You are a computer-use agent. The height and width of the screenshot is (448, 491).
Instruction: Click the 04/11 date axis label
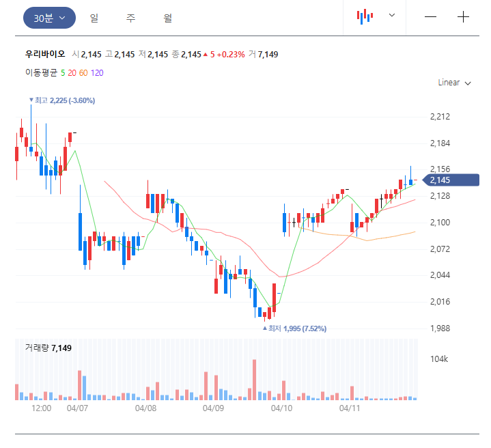[x=350, y=408]
